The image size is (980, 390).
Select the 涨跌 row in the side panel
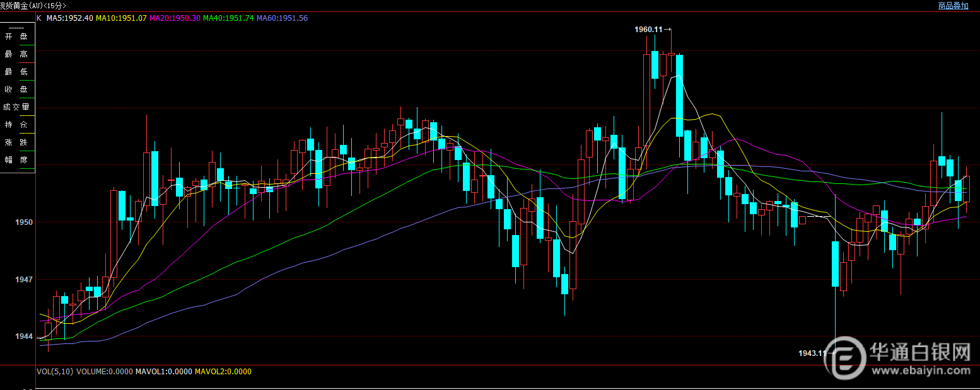16,142
